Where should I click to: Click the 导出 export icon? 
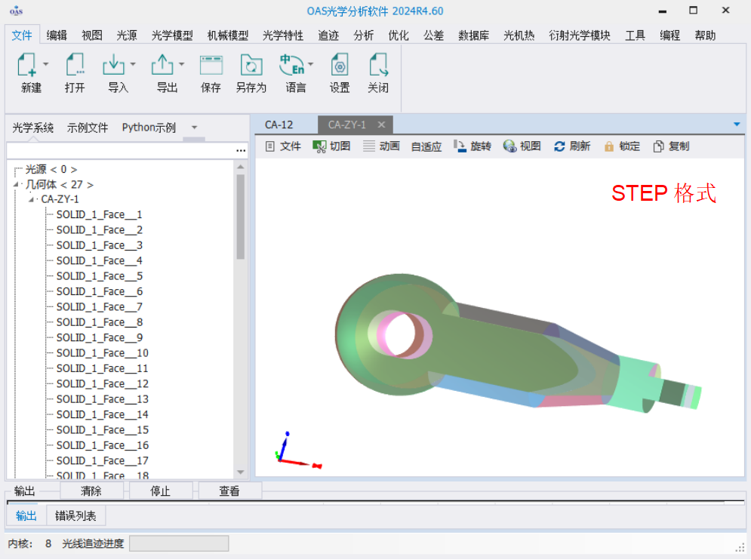point(162,65)
